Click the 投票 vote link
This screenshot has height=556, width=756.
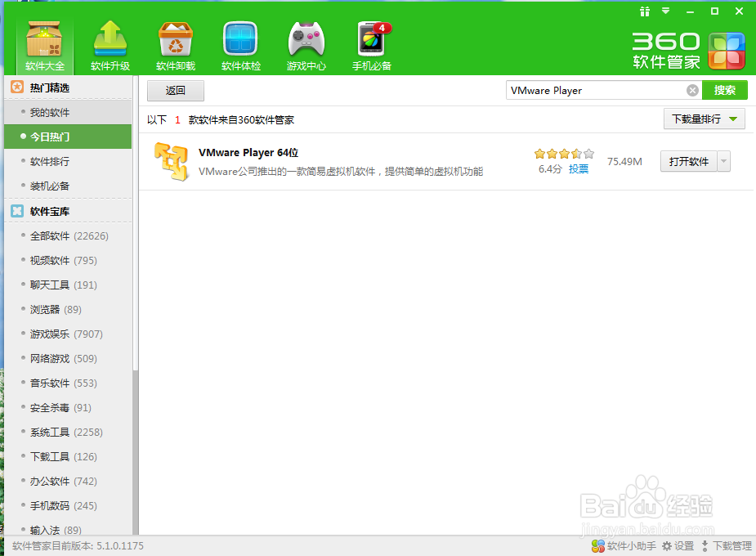579,168
